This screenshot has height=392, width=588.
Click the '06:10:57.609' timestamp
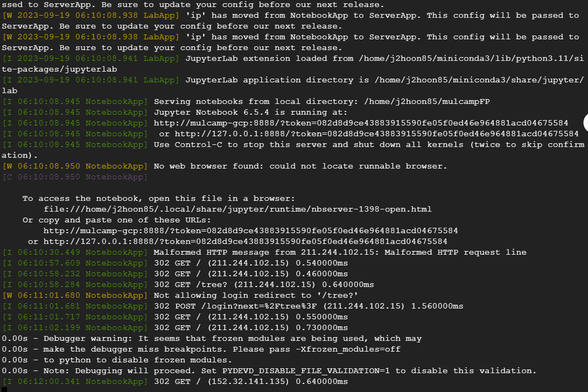pyautogui.click(x=49, y=263)
